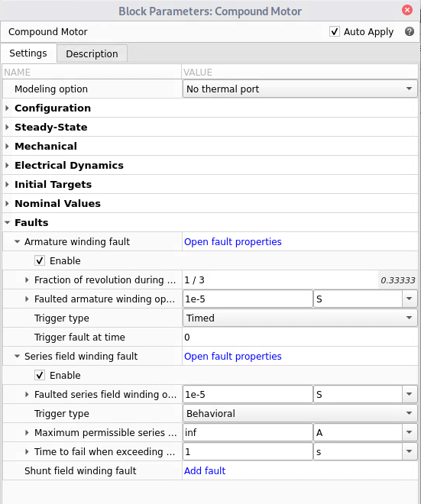Screen dimensions: 421x504
Task: Expand the Initial Targets section
Action: coord(7,185)
